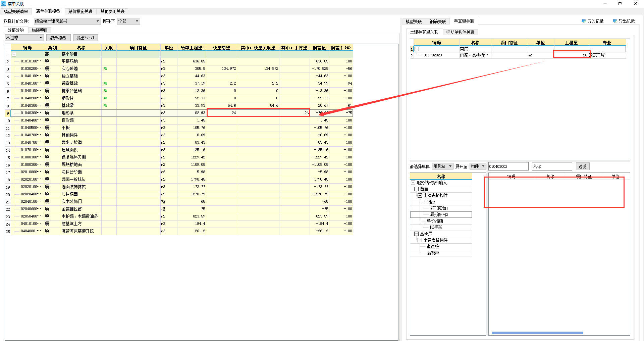Open the 模型关联 tab on right panel
The height and width of the screenshot is (341, 644).
[x=414, y=21]
